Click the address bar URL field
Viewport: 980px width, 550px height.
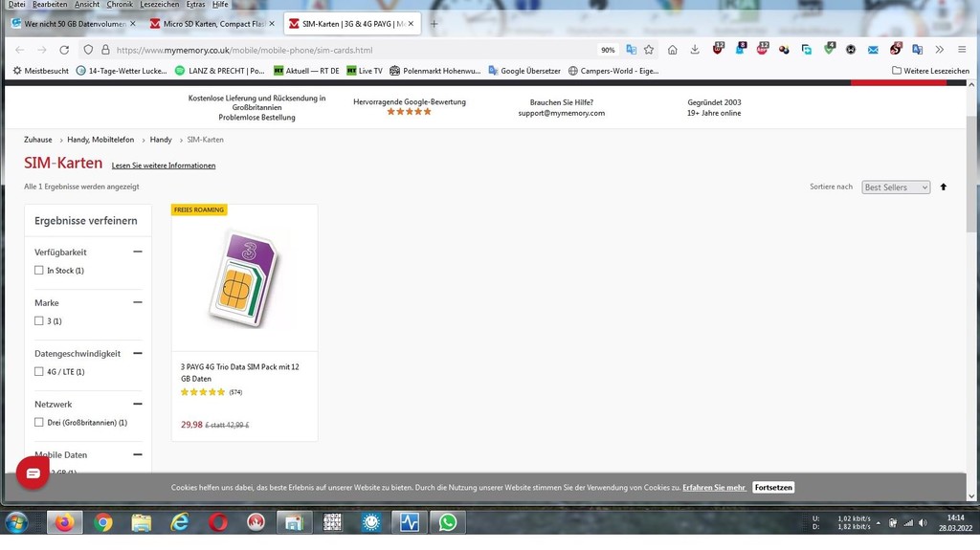pyautogui.click(x=353, y=50)
